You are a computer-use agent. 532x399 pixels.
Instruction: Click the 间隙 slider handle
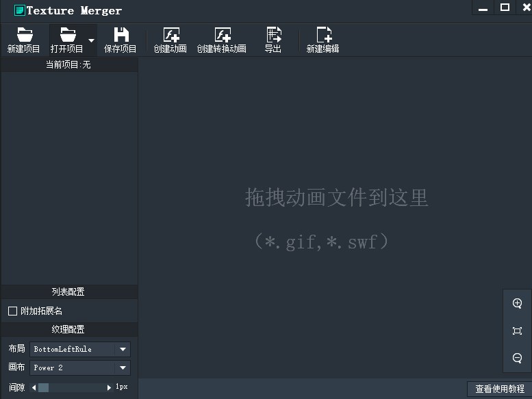(43, 387)
